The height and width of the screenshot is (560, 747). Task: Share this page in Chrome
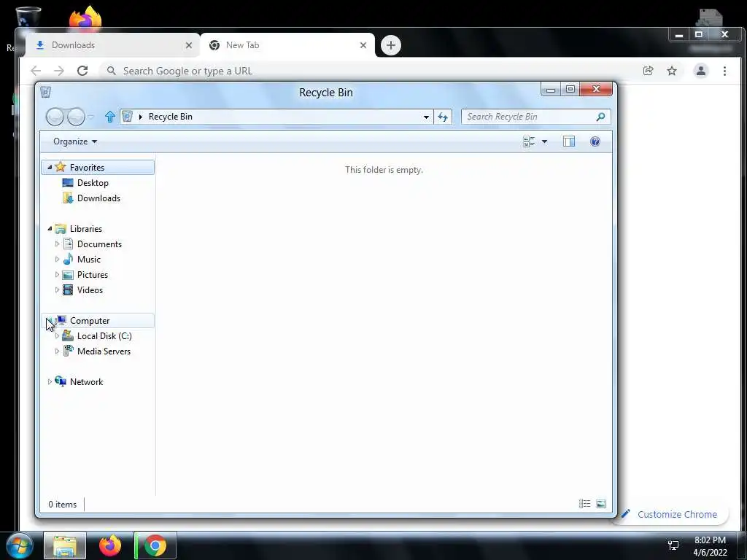pos(648,71)
